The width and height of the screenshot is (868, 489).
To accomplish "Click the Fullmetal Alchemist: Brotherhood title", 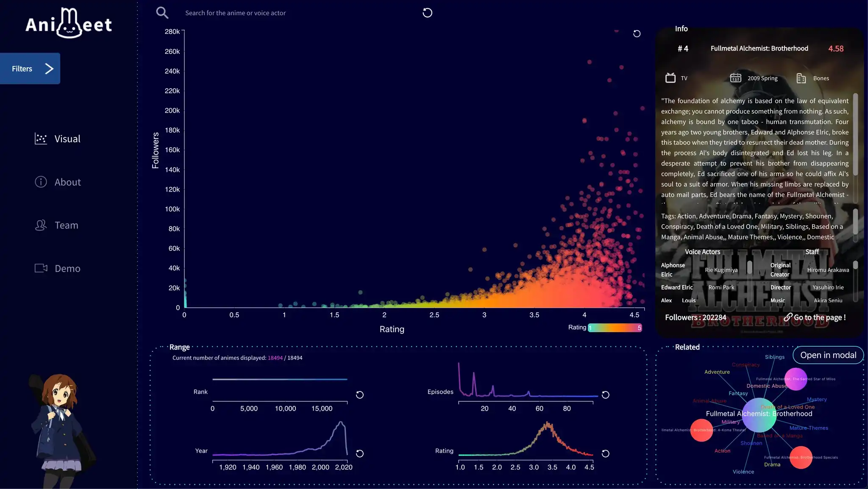I will click(759, 48).
